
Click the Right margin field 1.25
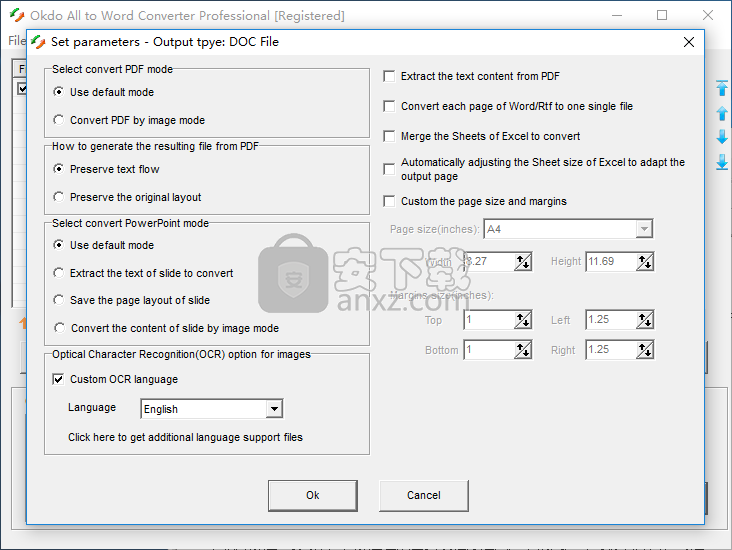[611, 350]
